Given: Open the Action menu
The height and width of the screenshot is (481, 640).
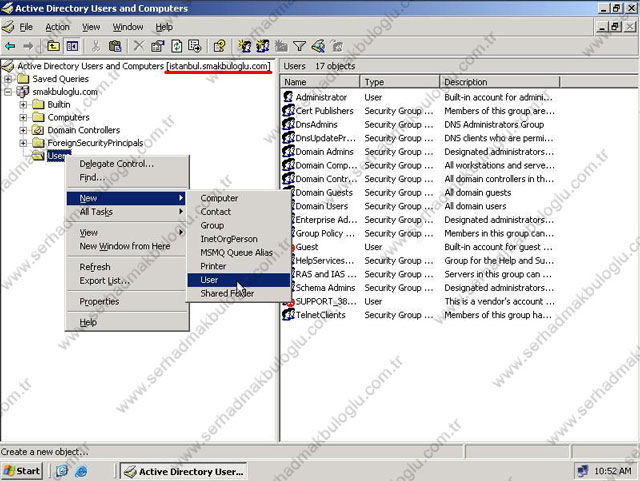Looking at the screenshot, I should coord(57,27).
